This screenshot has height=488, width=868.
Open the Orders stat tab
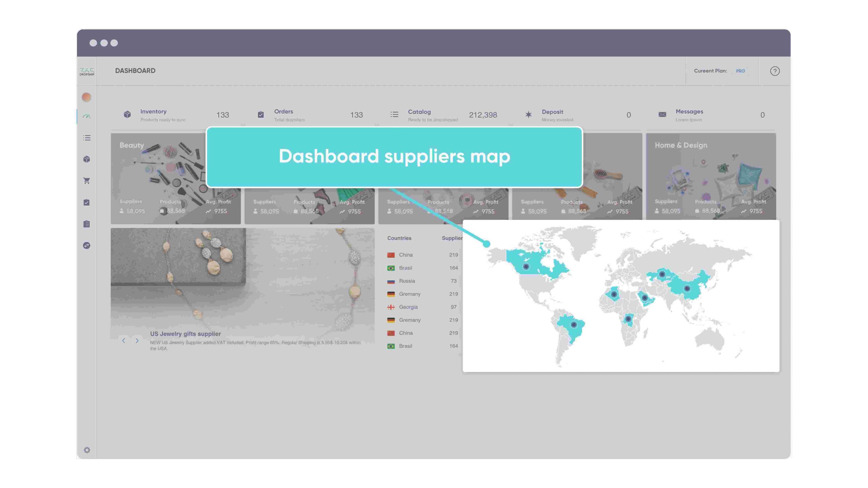(x=310, y=115)
